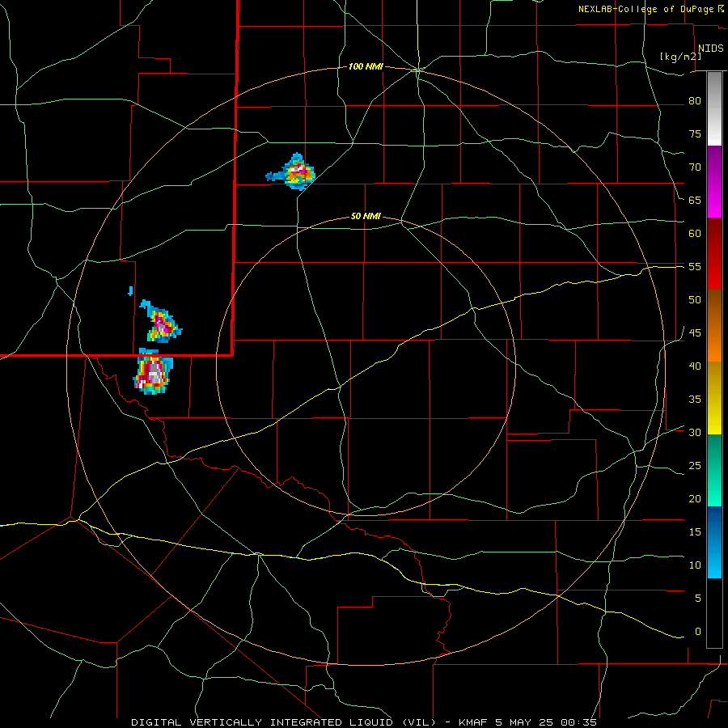This screenshot has width=728, height=728.
Task: Select the 65 value on the VIL scale
Action: pyautogui.click(x=695, y=200)
